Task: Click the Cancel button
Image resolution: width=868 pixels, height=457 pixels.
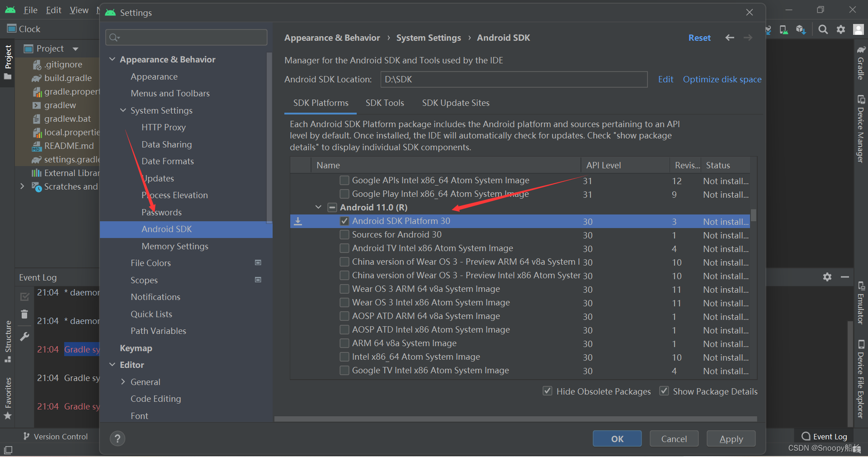Action: coord(674,439)
